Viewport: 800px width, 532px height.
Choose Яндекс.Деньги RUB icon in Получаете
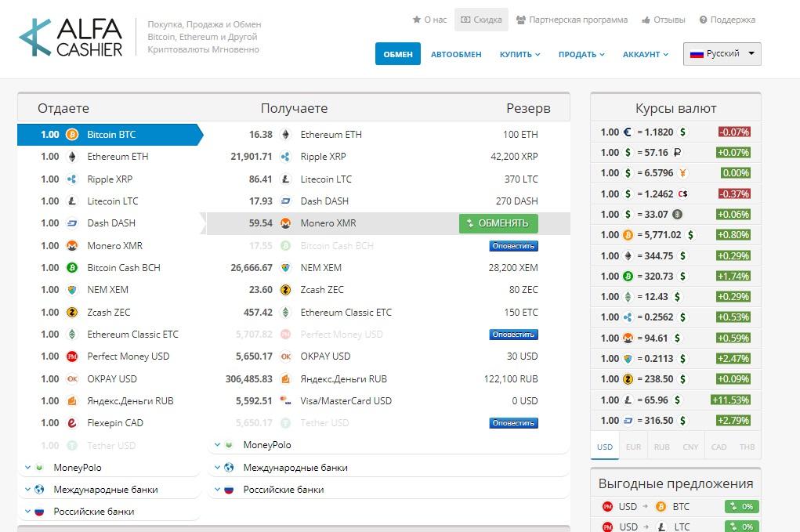pyautogui.click(x=286, y=379)
